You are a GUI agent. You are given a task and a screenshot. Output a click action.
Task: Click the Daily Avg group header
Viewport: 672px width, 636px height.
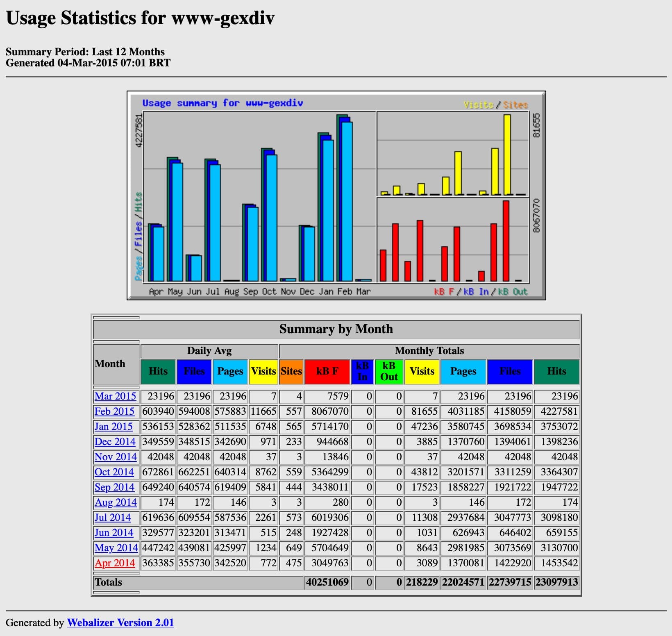coord(209,351)
